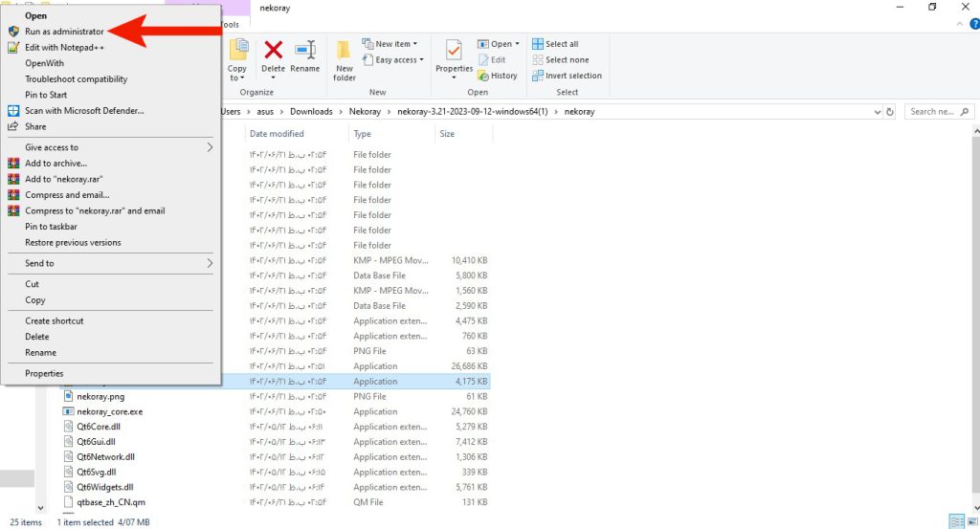
Task: Click Downloads in the breadcrumb path
Action: click(x=311, y=112)
